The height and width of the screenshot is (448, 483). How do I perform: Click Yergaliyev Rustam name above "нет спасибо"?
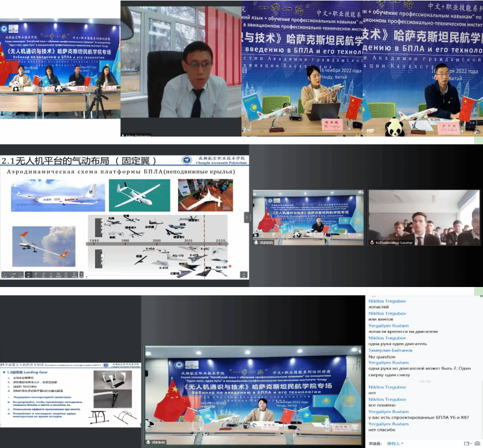[389, 424]
